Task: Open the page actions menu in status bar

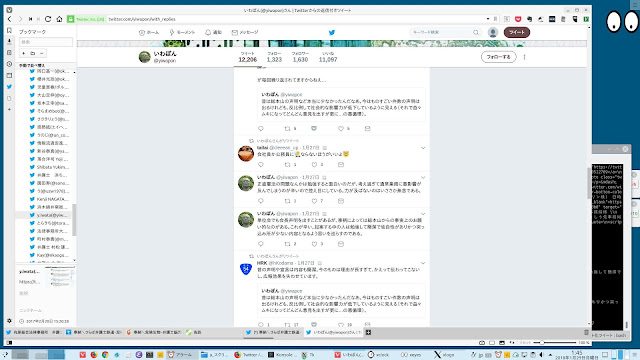Action: tap(512, 342)
